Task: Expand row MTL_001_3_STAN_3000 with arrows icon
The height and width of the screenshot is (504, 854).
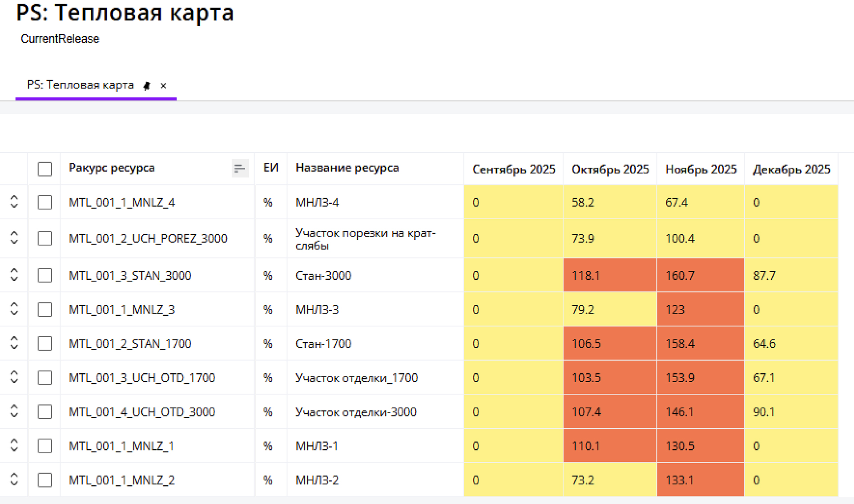Action: tap(14, 274)
